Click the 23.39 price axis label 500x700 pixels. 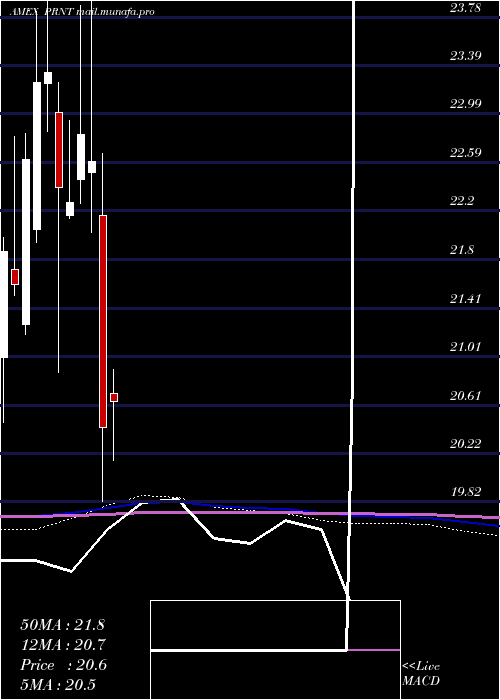tap(466, 56)
